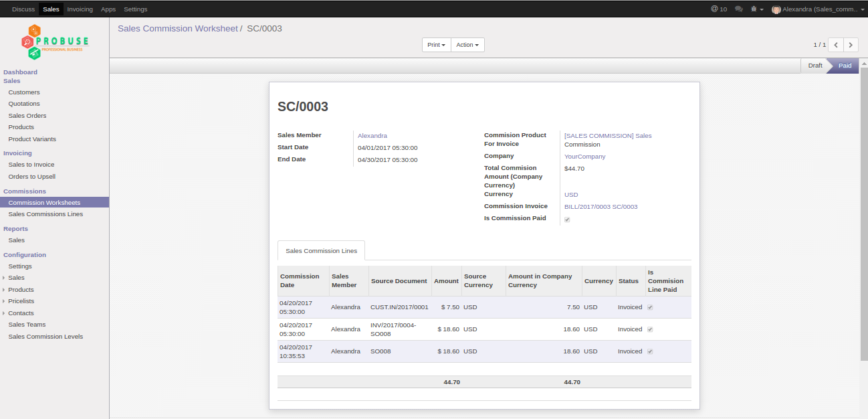Screen dimensions: 868x419
Task: Open the Print dropdown
Action: click(436, 45)
